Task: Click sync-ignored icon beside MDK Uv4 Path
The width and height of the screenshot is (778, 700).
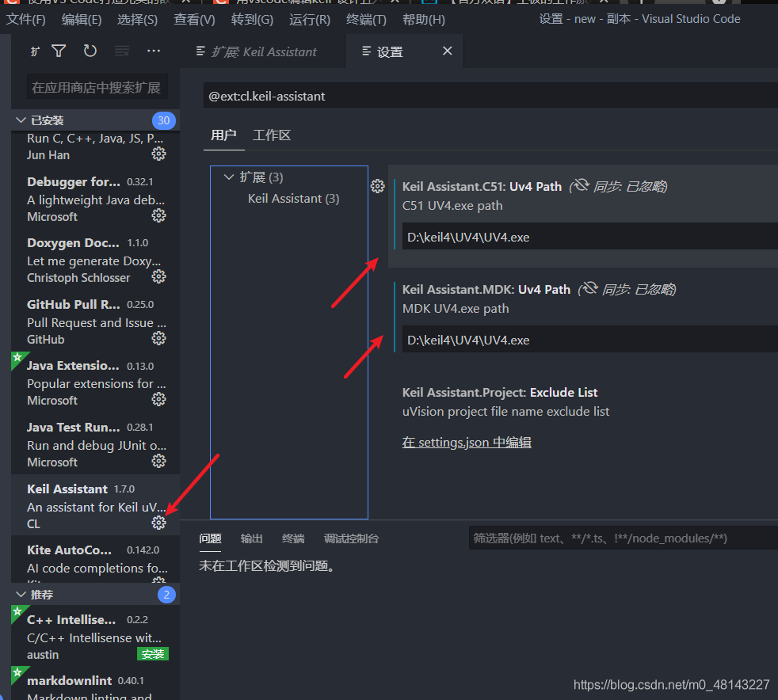Action: [590, 288]
